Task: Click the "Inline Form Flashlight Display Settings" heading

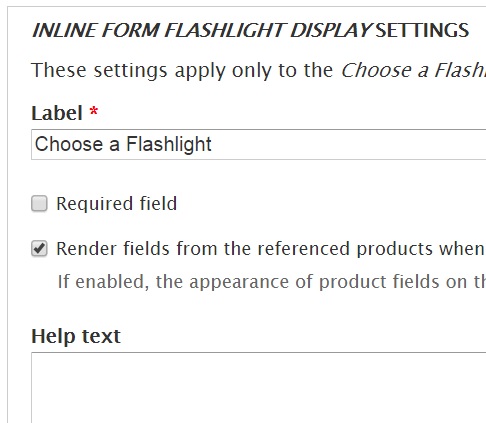Action: [250, 30]
